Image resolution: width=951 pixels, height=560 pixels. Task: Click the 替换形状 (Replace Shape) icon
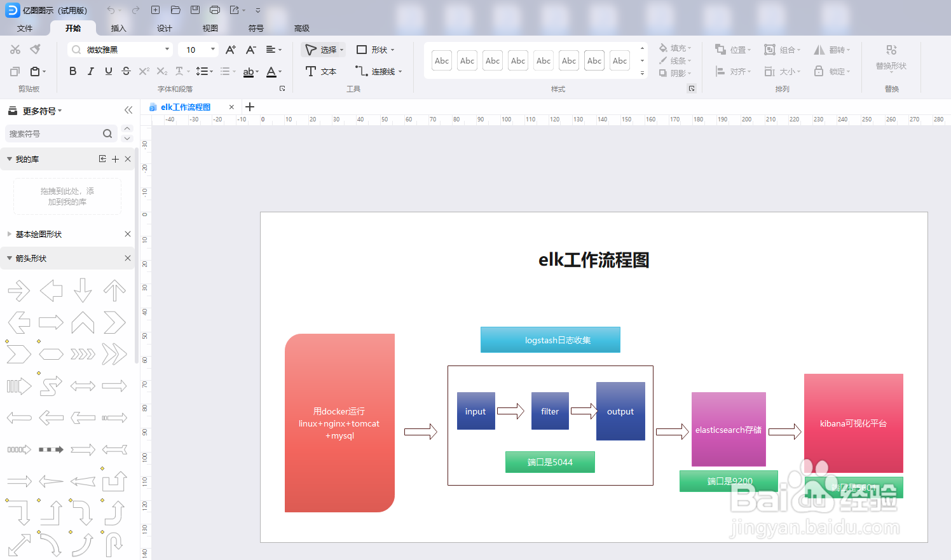tap(891, 60)
